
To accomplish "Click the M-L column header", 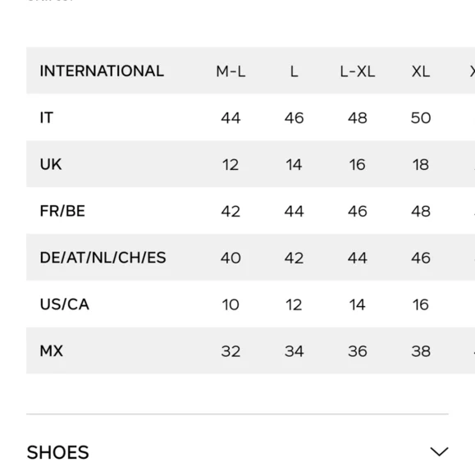I will pyautogui.click(x=231, y=71).
